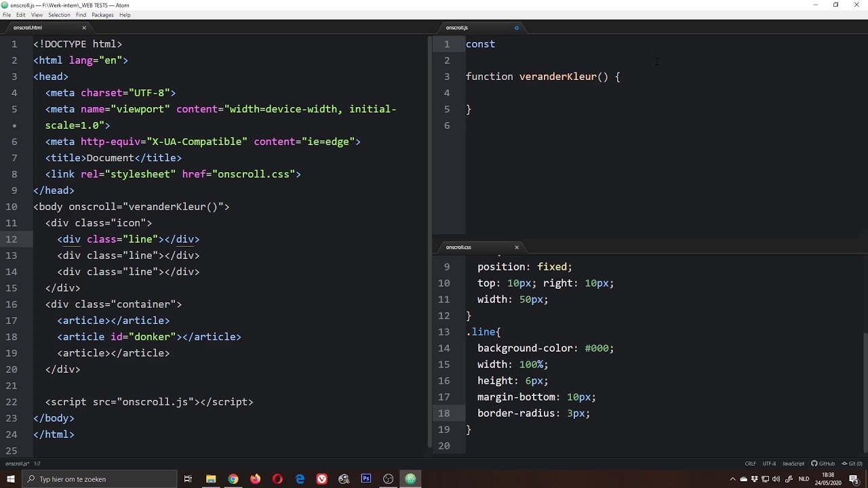This screenshot has width=868, height=488.
Task: Click the onscroll.js* file name in status bar
Action: click(x=17, y=464)
